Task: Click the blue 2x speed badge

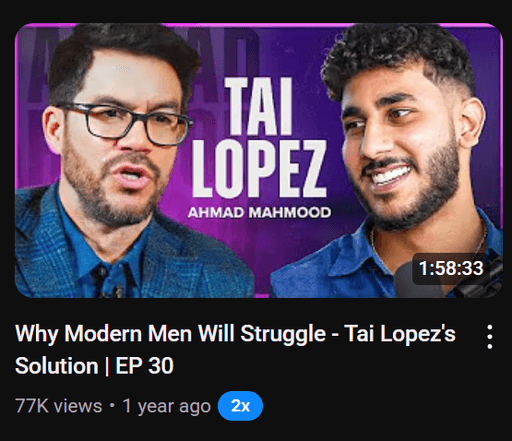Action: click(240, 406)
